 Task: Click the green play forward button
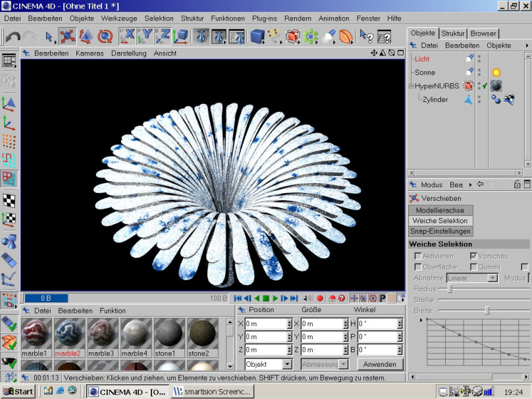click(276, 298)
